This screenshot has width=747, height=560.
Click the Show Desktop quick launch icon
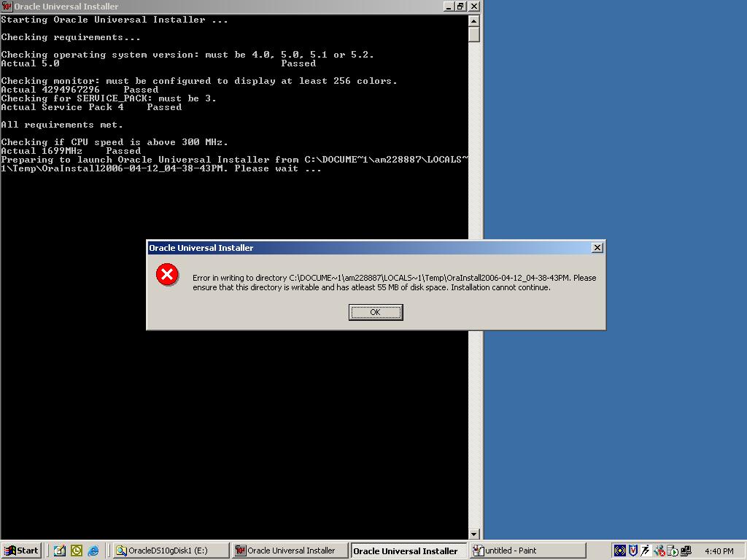(60, 551)
